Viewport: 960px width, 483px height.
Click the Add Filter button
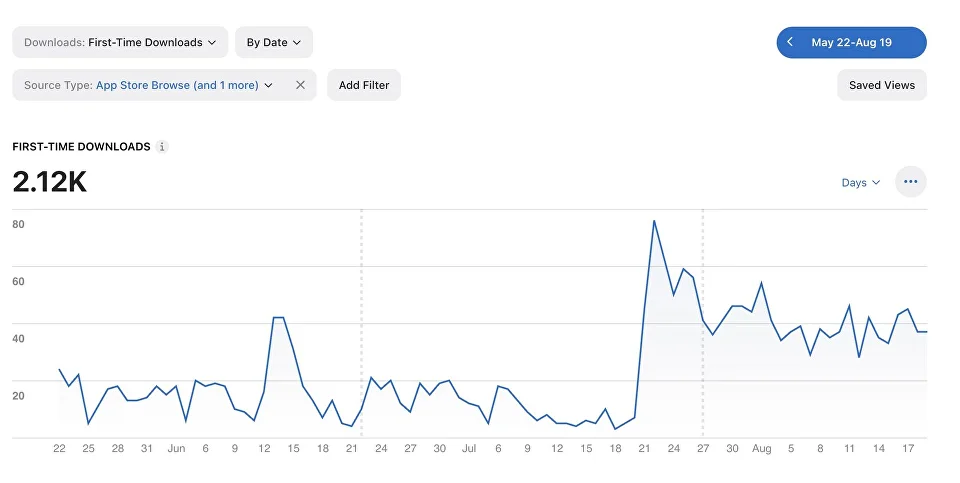pyautogui.click(x=364, y=85)
